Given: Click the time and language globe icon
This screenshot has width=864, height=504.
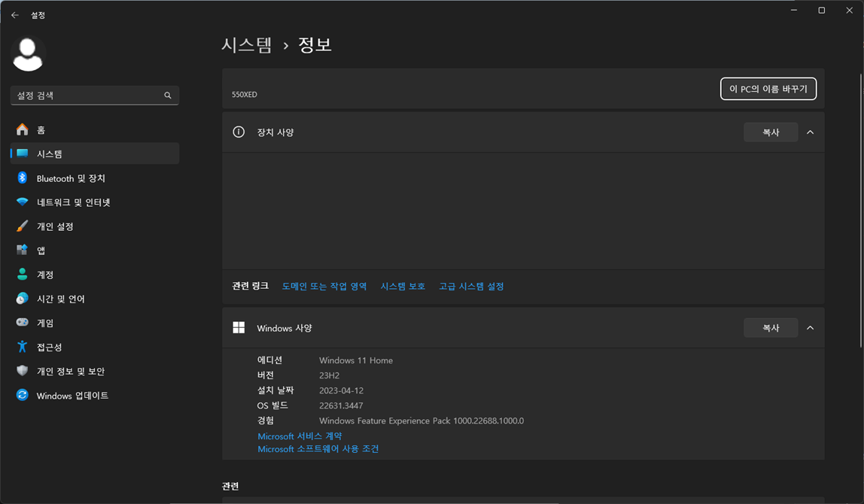Looking at the screenshot, I should 22,299.
